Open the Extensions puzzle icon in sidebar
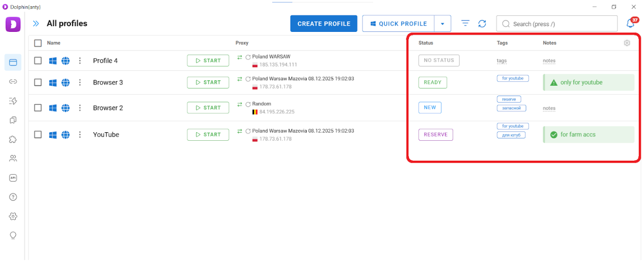 pos(13,139)
